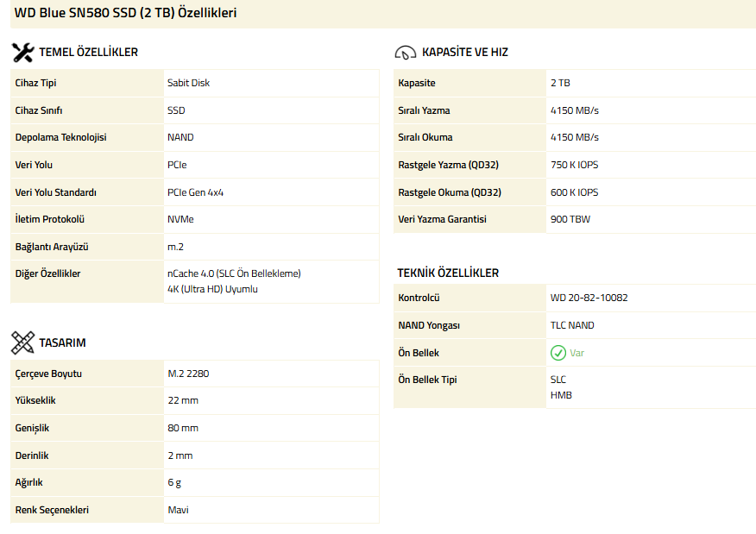Click the Kapasite label
The height and width of the screenshot is (534, 756).
(417, 83)
